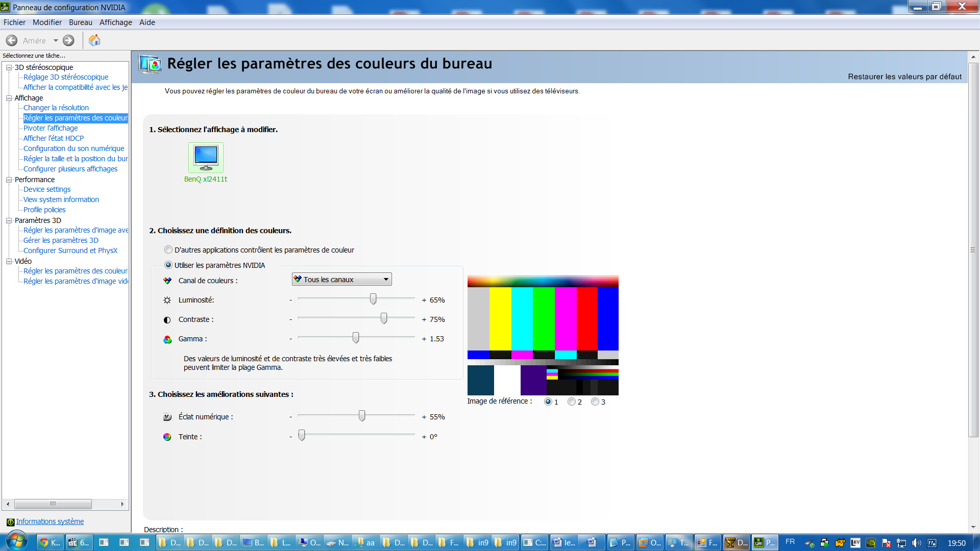Open 'Configuration du son numérique' task

click(73, 148)
